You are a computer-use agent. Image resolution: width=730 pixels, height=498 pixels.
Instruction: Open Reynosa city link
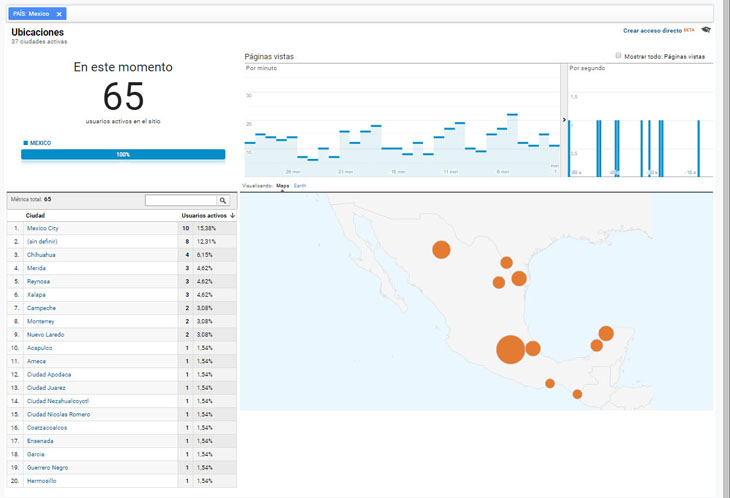[38, 282]
